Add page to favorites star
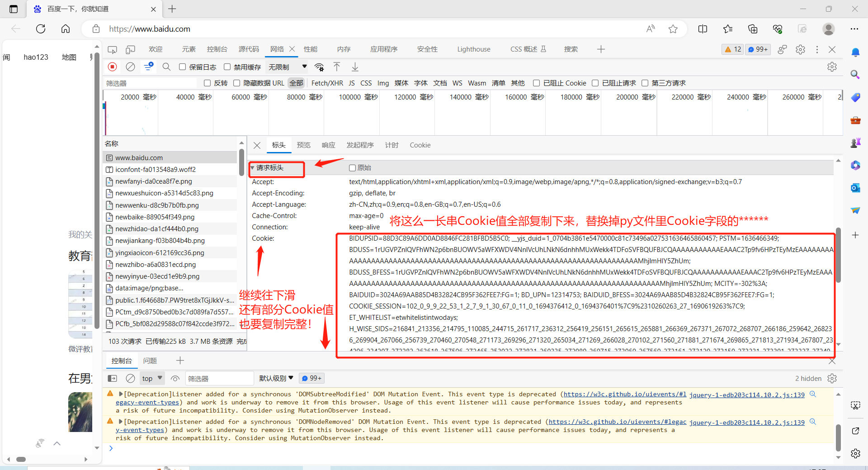Viewport: 868px width, 470px height. point(673,29)
